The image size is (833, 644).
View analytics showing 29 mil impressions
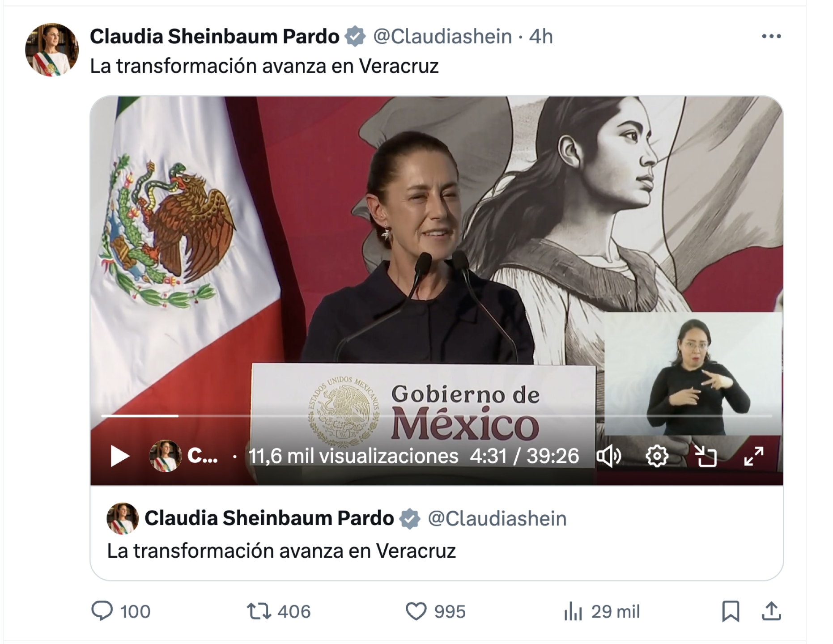pos(602,611)
